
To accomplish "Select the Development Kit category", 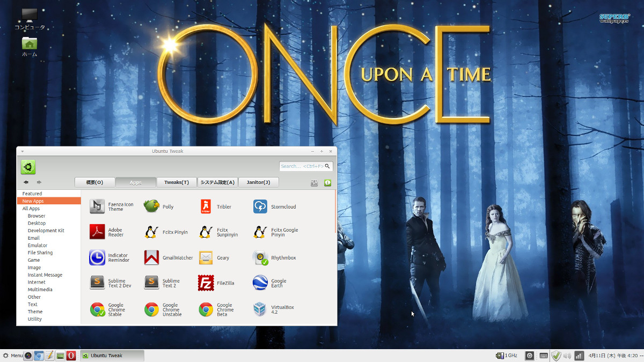I will 49,231.
